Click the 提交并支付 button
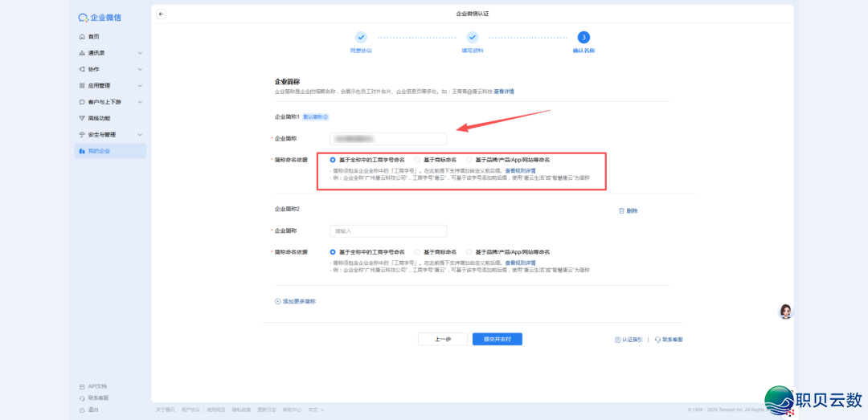868x420 pixels. [x=497, y=339]
